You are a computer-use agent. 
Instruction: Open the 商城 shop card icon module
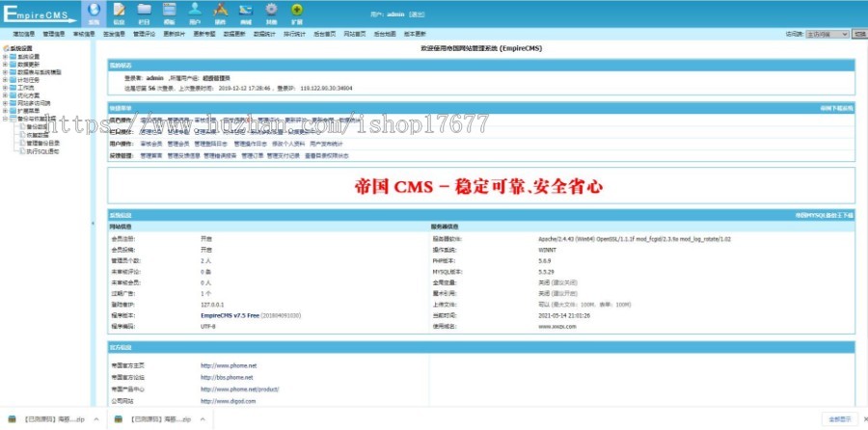pos(246,13)
